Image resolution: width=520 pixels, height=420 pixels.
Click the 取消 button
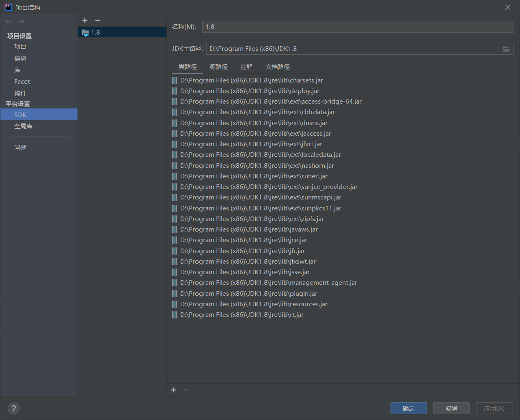(451, 408)
